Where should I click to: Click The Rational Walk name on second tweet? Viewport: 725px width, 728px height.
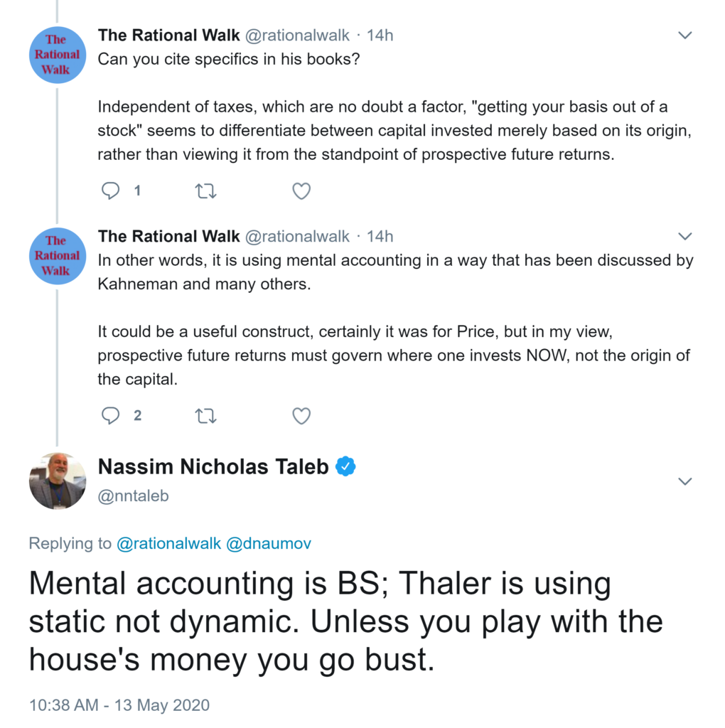point(168,236)
